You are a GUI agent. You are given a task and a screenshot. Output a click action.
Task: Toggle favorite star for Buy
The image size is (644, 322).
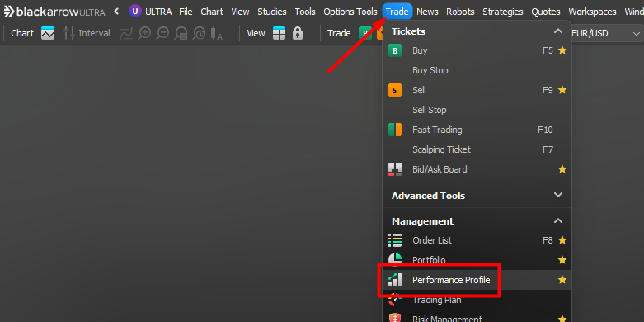pos(562,50)
